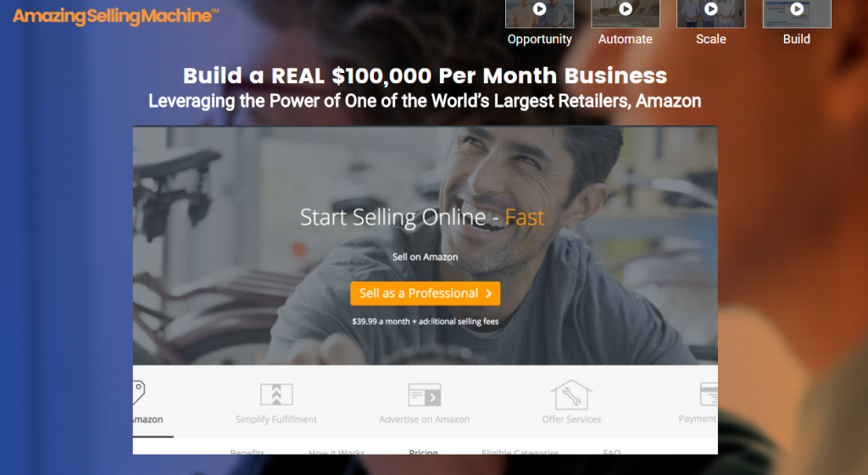Screen dimensions: 868x475
Task: Open the Build video label
Action: tap(797, 39)
